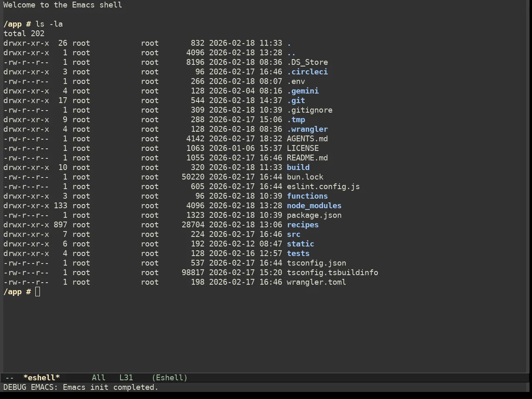Click the .circleci directory name
Viewport: 532px width, 399px height.
(307, 72)
